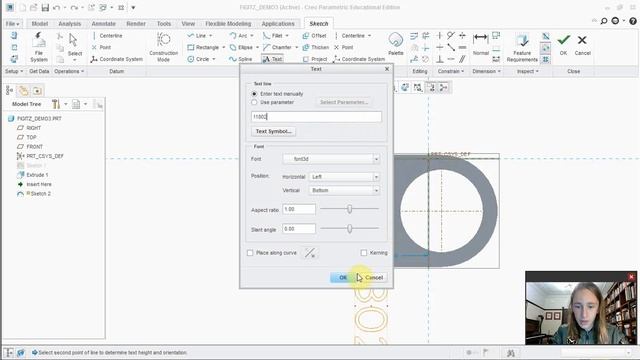Select the Spline sketch tool
Viewport: 640px width, 360px height.
tap(241, 59)
